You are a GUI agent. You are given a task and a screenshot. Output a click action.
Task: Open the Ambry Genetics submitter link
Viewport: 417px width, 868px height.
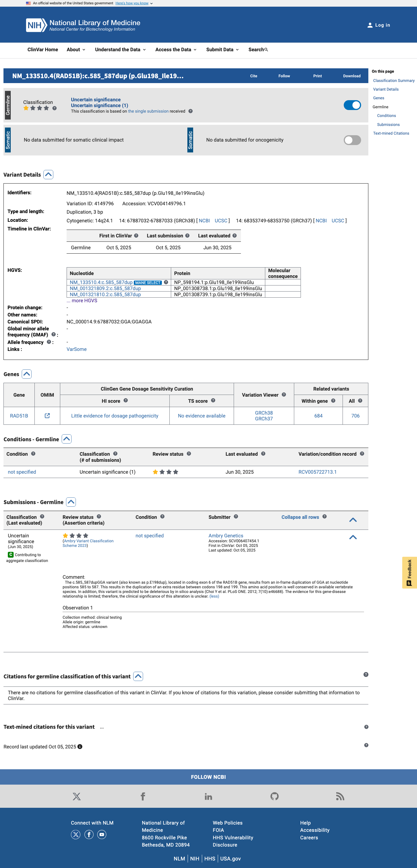coord(226,535)
